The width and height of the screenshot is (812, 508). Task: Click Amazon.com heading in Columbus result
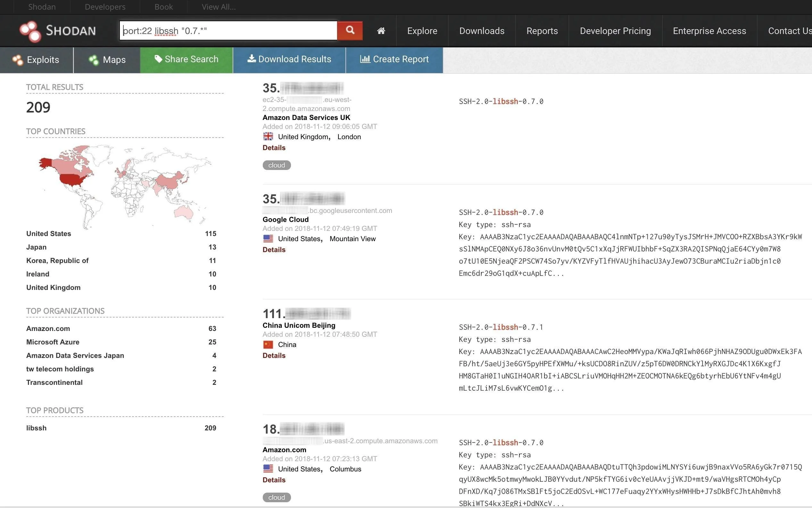[x=284, y=450]
